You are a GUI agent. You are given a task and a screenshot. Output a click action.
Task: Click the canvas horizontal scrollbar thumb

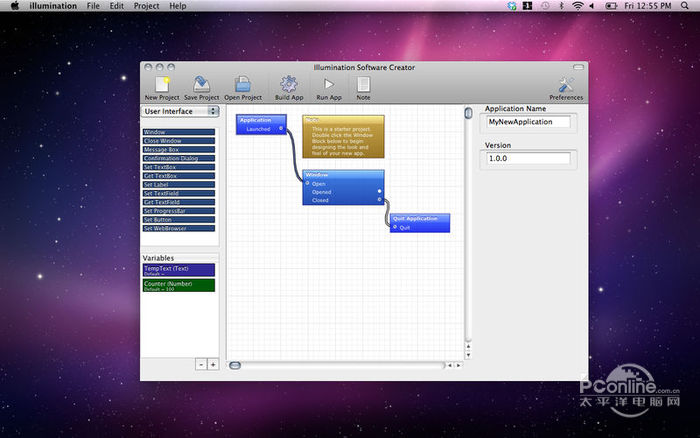tap(235, 365)
